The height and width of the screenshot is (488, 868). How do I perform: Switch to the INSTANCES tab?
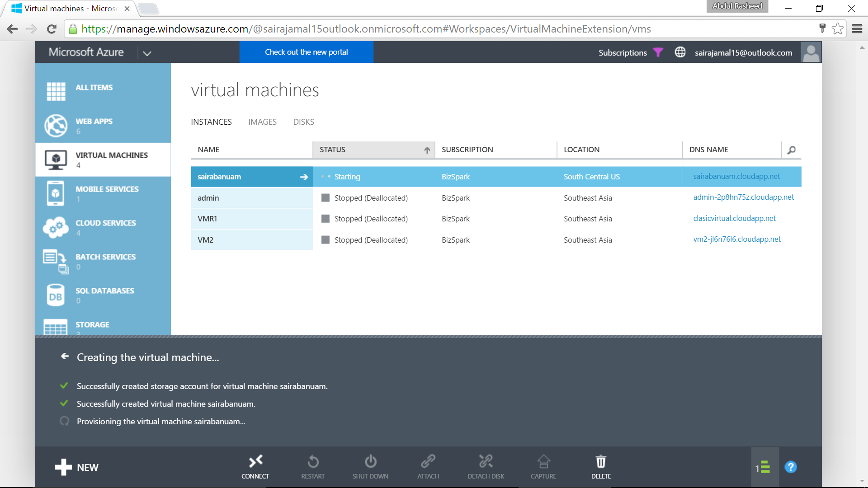coord(211,122)
